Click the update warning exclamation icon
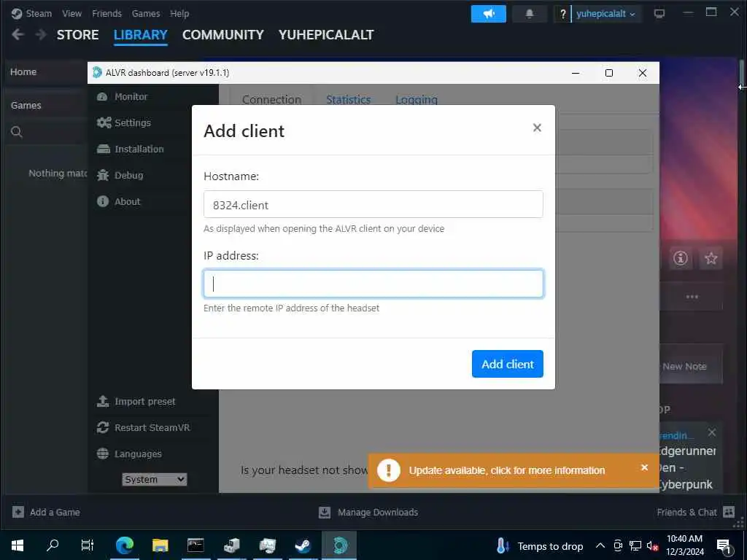The height and width of the screenshot is (560, 747). 388,470
